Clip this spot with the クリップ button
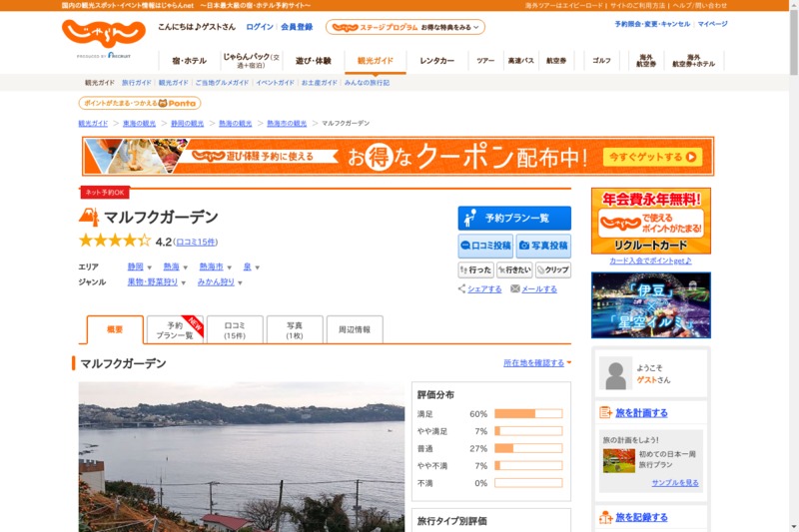 [552, 269]
